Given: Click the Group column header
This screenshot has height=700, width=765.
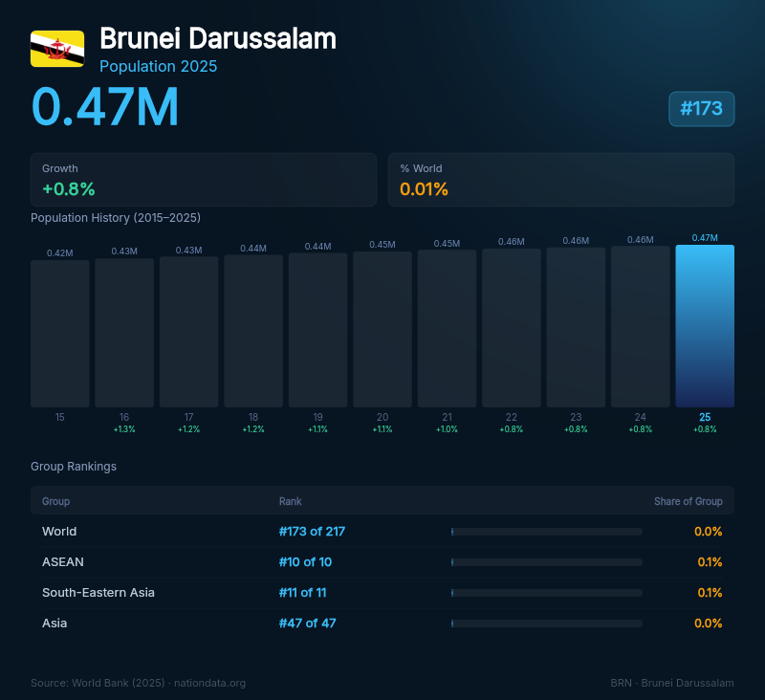Looking at the screenshot, I should click(55, 501).
